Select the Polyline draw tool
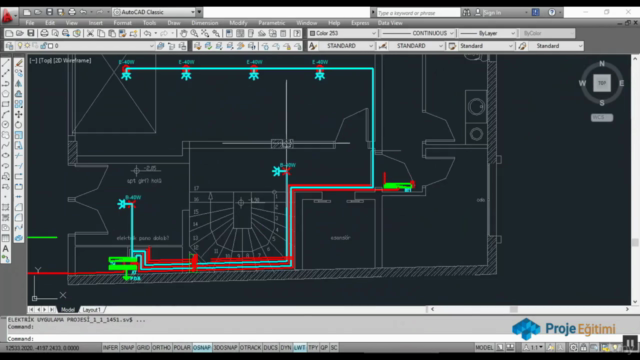Screen dimensions: 640x360 [x=6, y=84]
